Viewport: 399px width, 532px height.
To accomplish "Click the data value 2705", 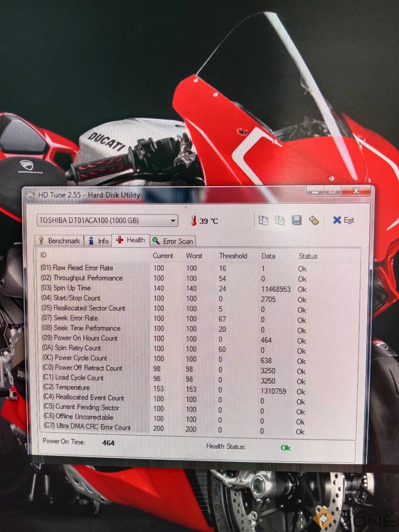I will click(268, 299).
